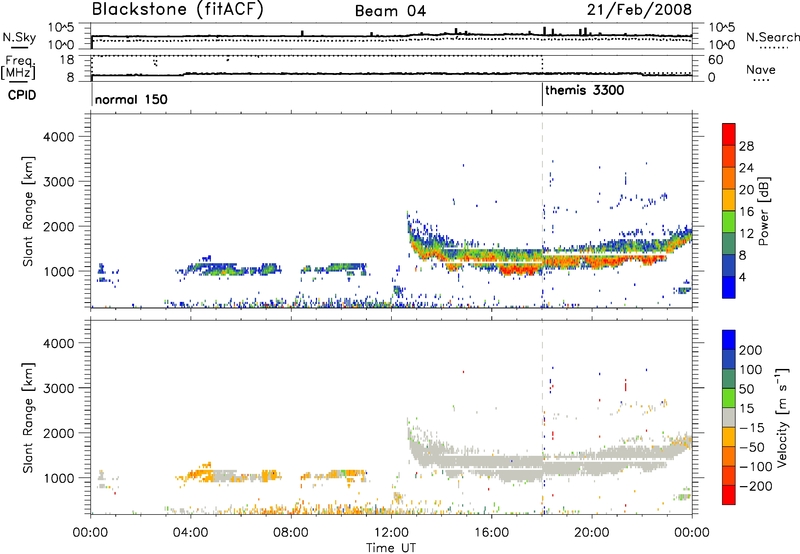
Task: Click the CPID marker line beside "normal 150"
Action: 91,95
